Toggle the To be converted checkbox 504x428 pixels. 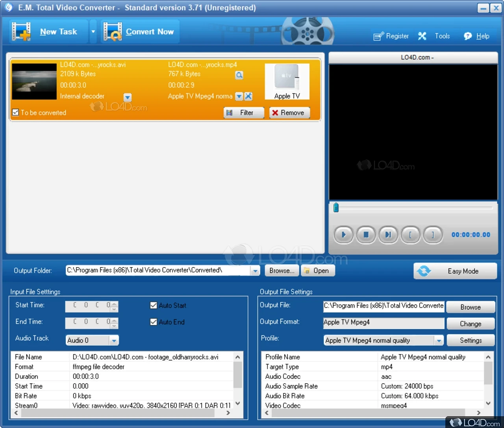pyautogui.click(x=16, y=112)
